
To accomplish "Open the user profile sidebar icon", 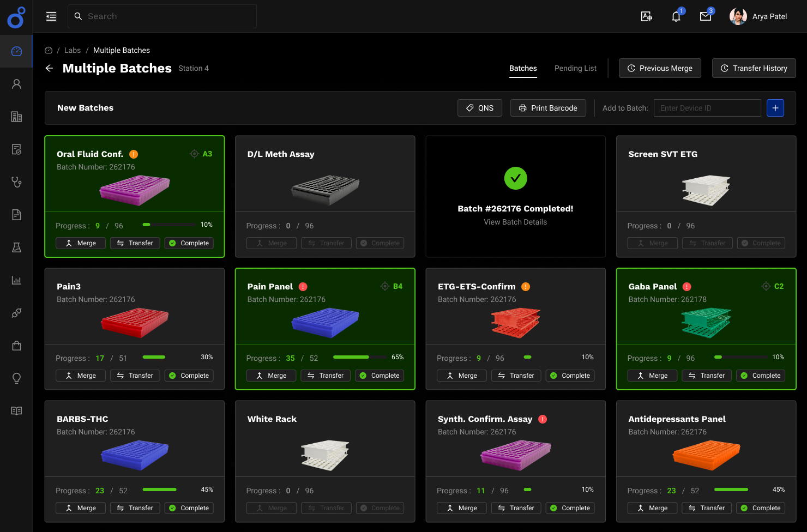I will pyautogui.click(x=16, y=84).
